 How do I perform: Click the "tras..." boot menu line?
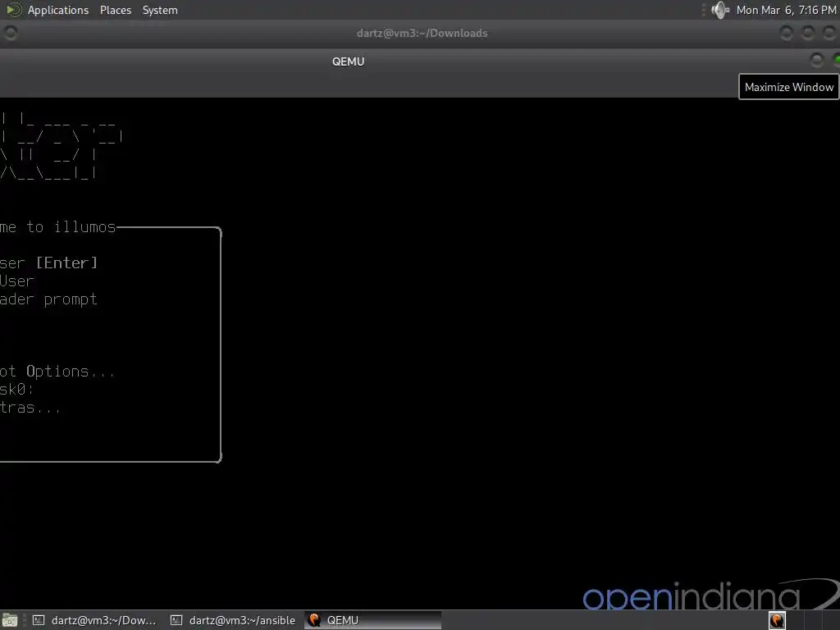tap(30, 407)
